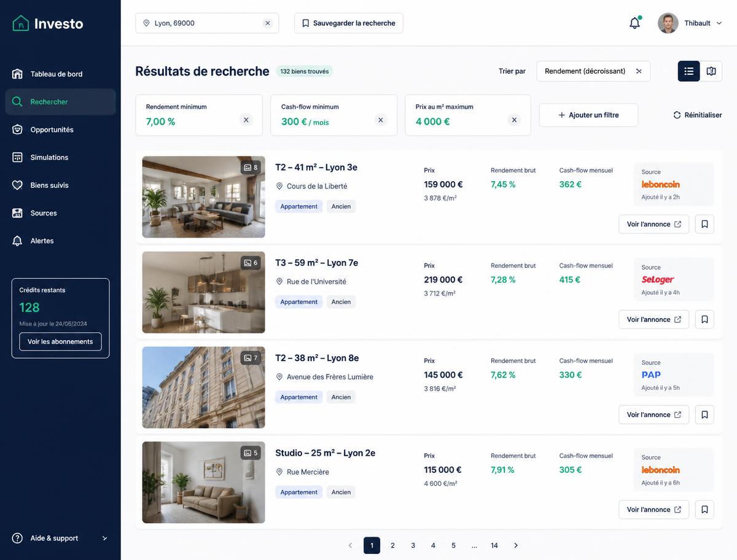
Task: Expand the Thibault user menu chevron
Action: click(x=719, y=23)
